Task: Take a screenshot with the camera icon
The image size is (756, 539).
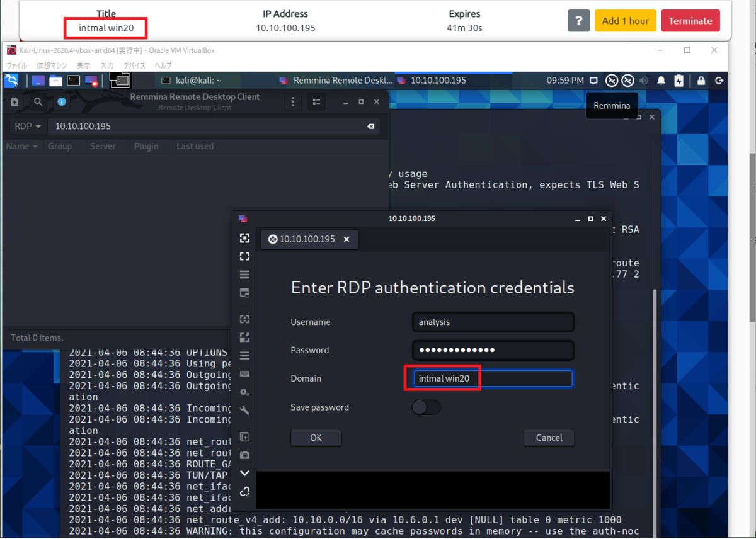Action: 245,455
